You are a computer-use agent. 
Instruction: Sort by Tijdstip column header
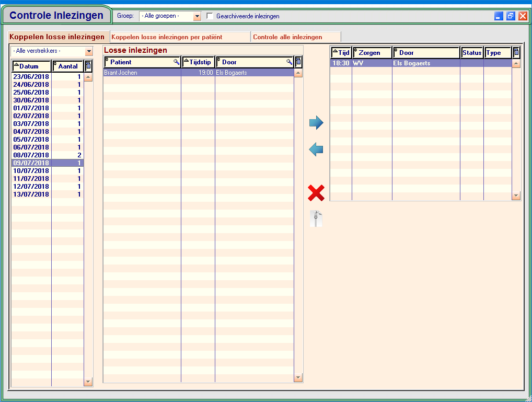click(x=199, y=62)
